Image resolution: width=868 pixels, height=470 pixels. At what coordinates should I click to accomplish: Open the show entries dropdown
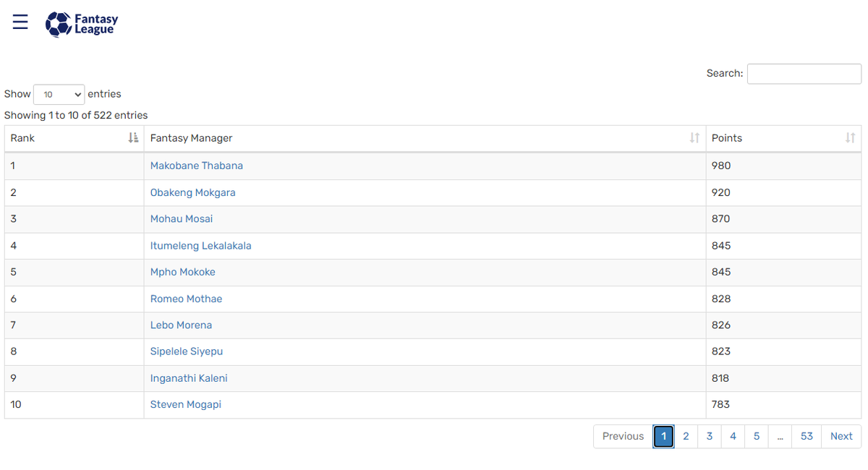point(59,95)
